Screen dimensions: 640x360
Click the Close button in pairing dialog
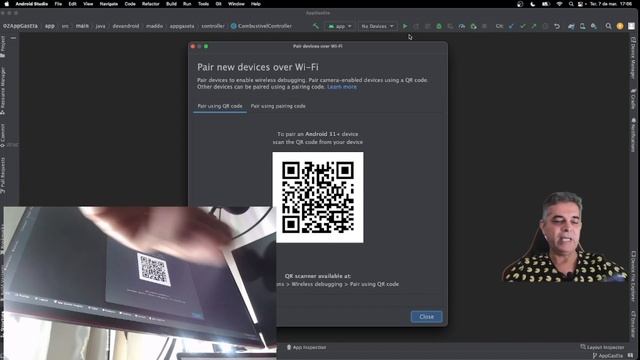pos(427,317)
